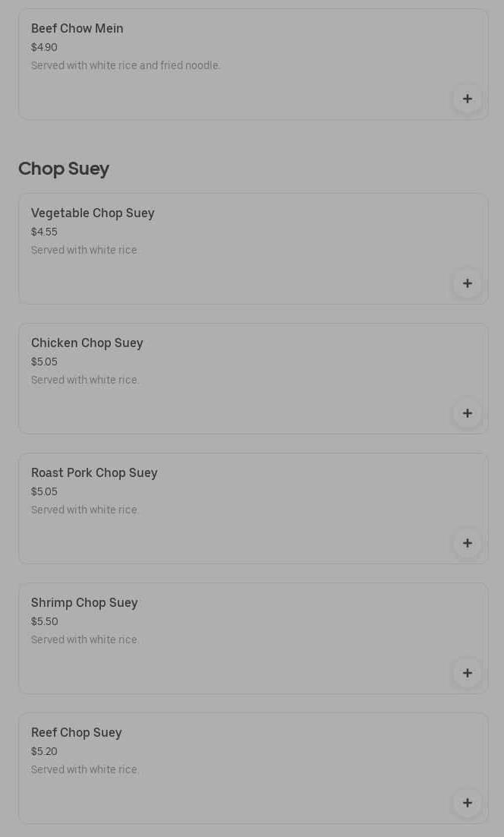Add Reef Chop Suey via plus icon
This screenshot has width=504, height=837.
coord(467,803)
